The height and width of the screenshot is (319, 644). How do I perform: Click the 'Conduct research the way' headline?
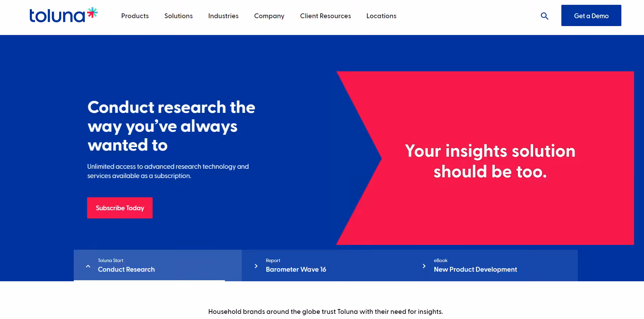[x=171, y=126]
